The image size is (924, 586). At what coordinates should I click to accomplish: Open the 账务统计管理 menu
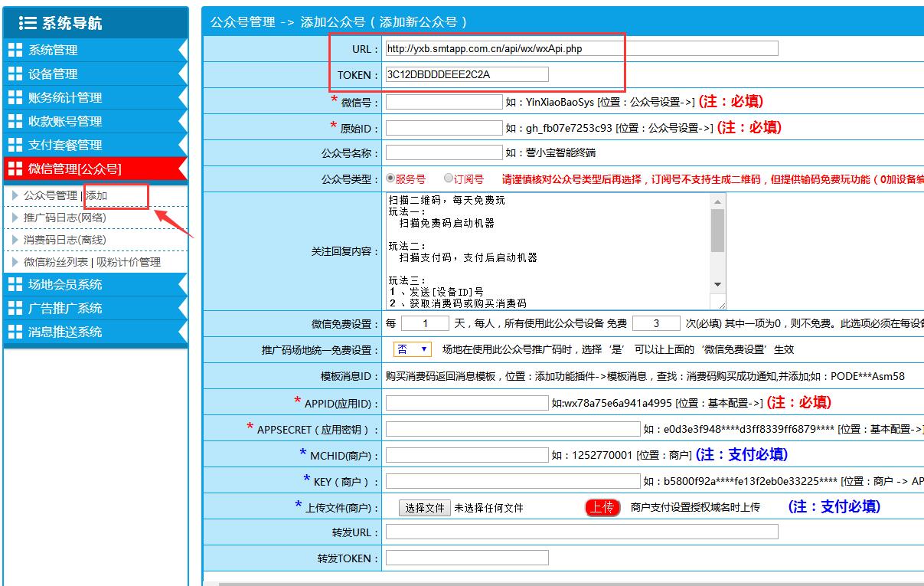coord(96,97)
